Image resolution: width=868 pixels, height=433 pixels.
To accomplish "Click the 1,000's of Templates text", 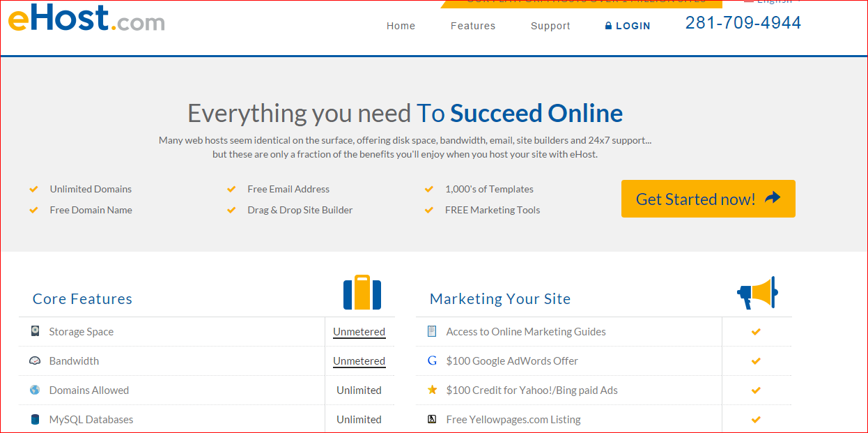I will pyautogui.click(x=489, y=189).
